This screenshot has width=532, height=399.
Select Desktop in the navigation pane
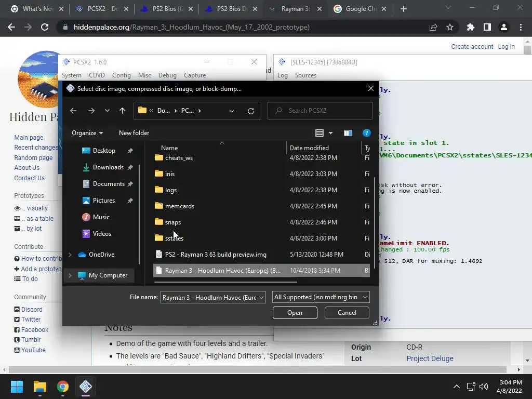click(x=104, y=151)
